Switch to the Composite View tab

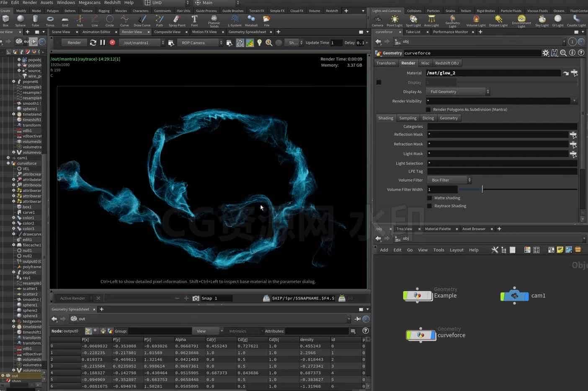167,32
